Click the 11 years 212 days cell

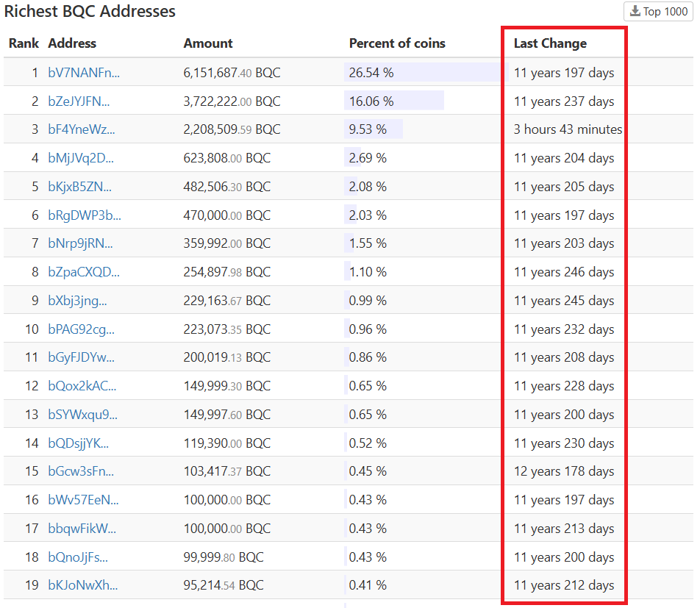pyautogui.click(x=564, y=584)
